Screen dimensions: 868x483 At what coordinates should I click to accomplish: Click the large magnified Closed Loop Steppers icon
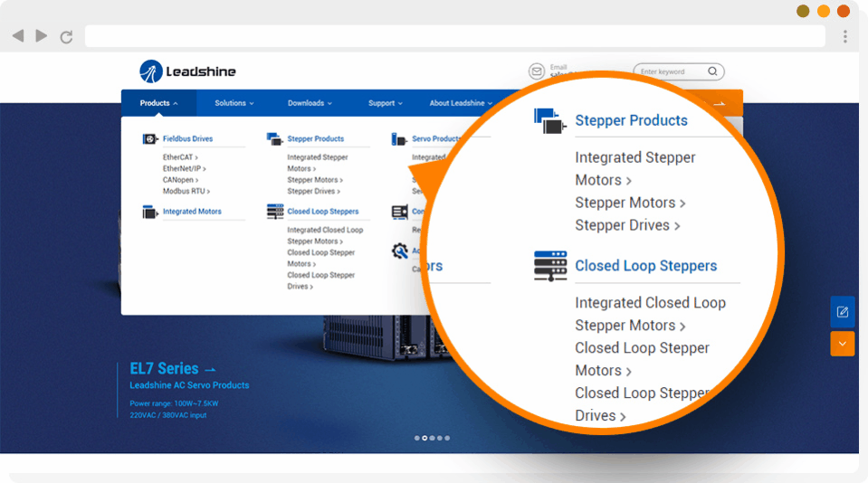550,266
